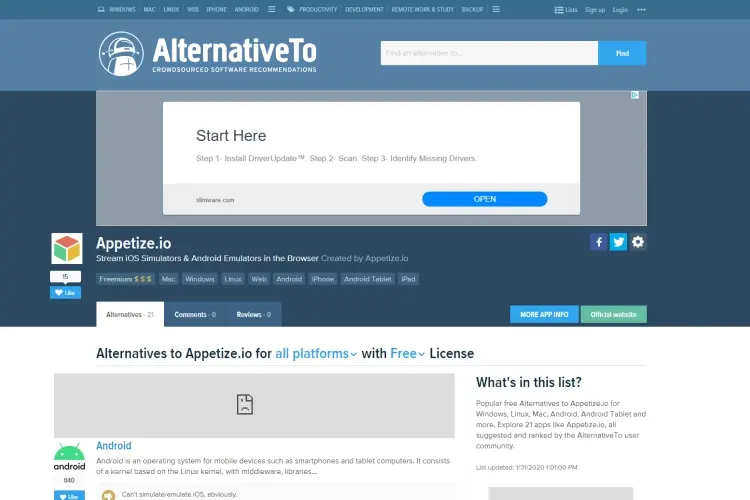750x500 pixels.
Task: Switch to the Reviews tab
Action: tap(254, 314)
